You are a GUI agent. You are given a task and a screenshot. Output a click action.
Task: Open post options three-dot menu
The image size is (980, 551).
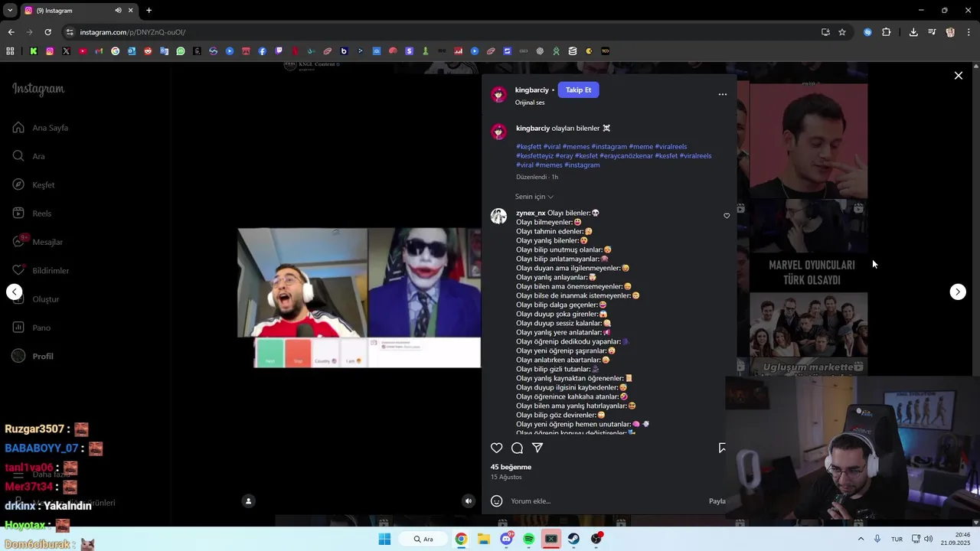tap(722, 94)
